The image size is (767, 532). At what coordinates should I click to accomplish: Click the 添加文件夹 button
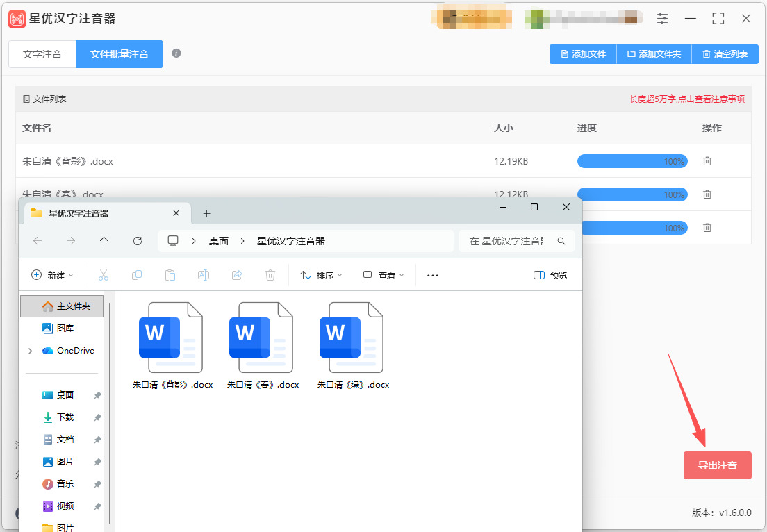click(654, 53)
